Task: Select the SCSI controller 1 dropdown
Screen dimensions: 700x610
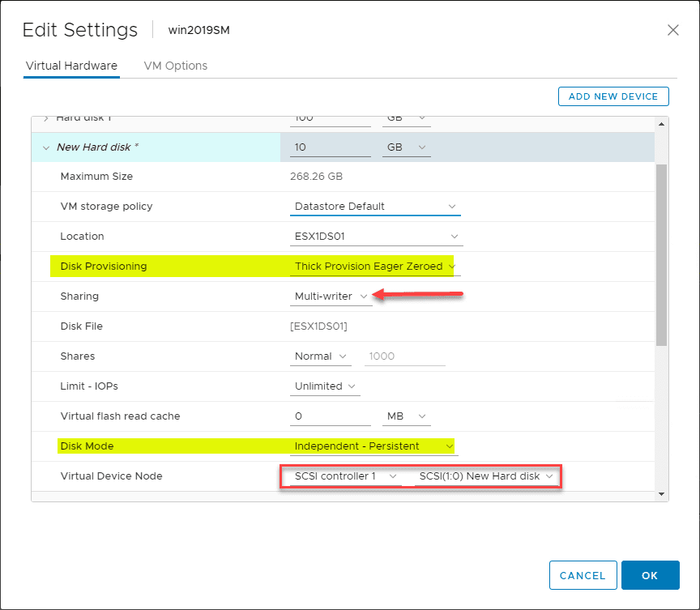Action: (343, 476)
